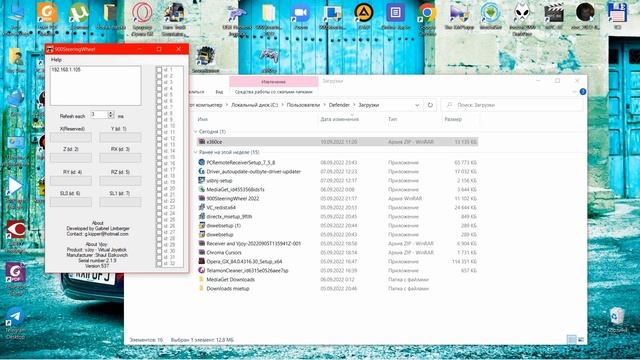
Task: Open the gamepad icon on desktop
Action: [269, 56]
